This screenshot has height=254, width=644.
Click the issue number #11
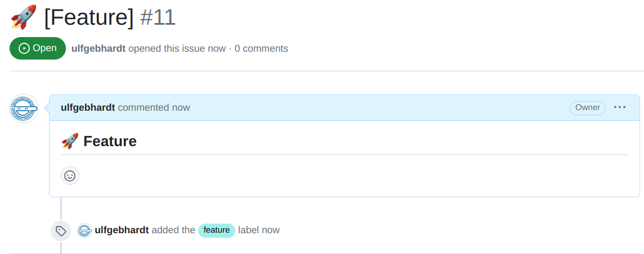(x=158, y=17)
